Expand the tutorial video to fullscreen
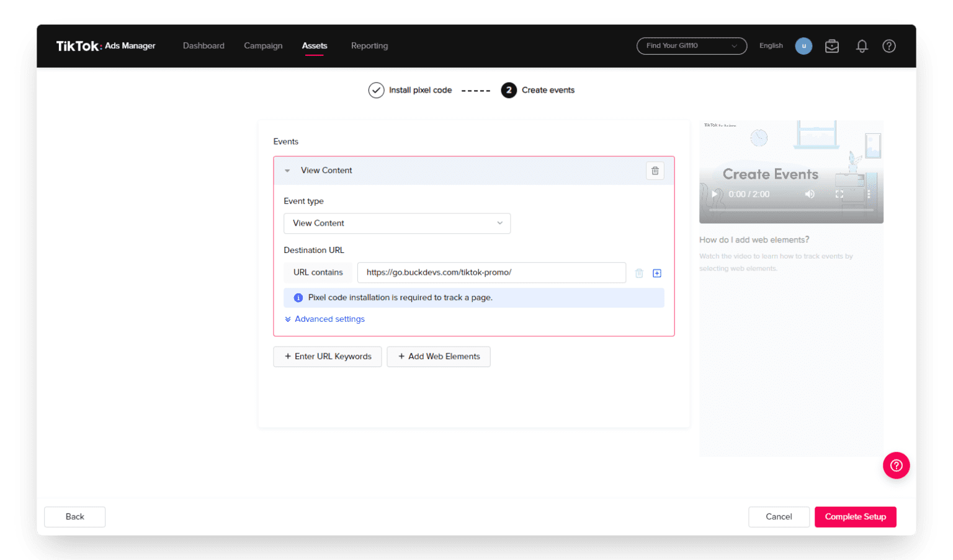The height and width of the screenshot is (560, 953). [x=839, y=193]
